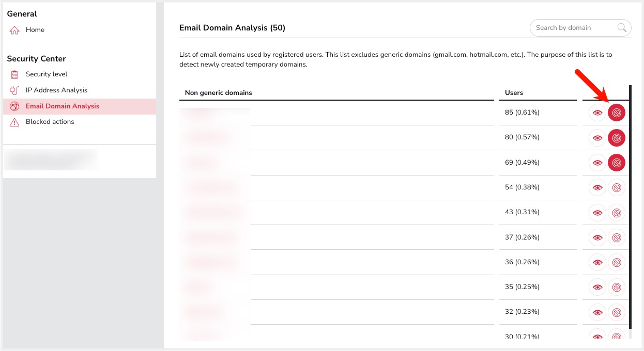644x351 pixels.
Task: Click the vertical scrollbar of the domain list
Action: 630,207
